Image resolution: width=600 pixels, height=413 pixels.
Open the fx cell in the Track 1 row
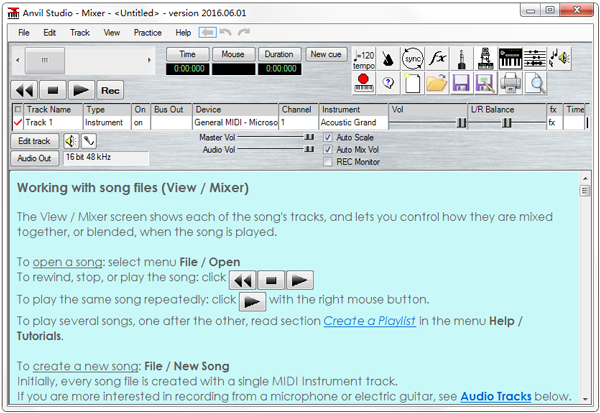click(x=555, y=122)
